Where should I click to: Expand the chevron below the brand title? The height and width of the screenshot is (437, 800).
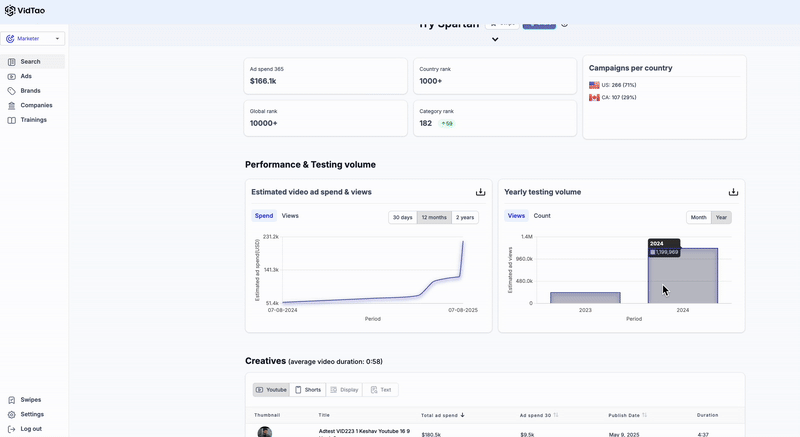(x=495, y=39)
